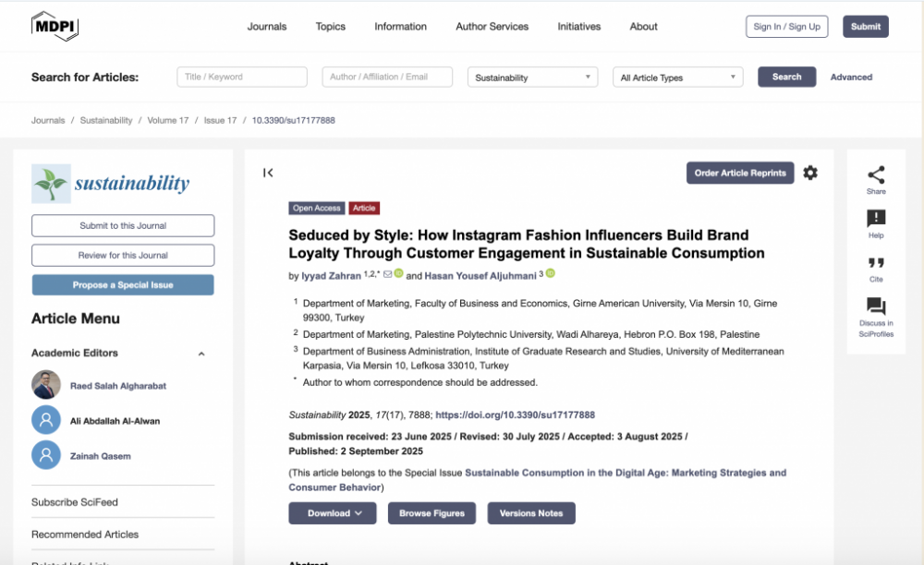
Task: Open article settings gear icon
Action: pyautogui.click(x=810, y=173)
